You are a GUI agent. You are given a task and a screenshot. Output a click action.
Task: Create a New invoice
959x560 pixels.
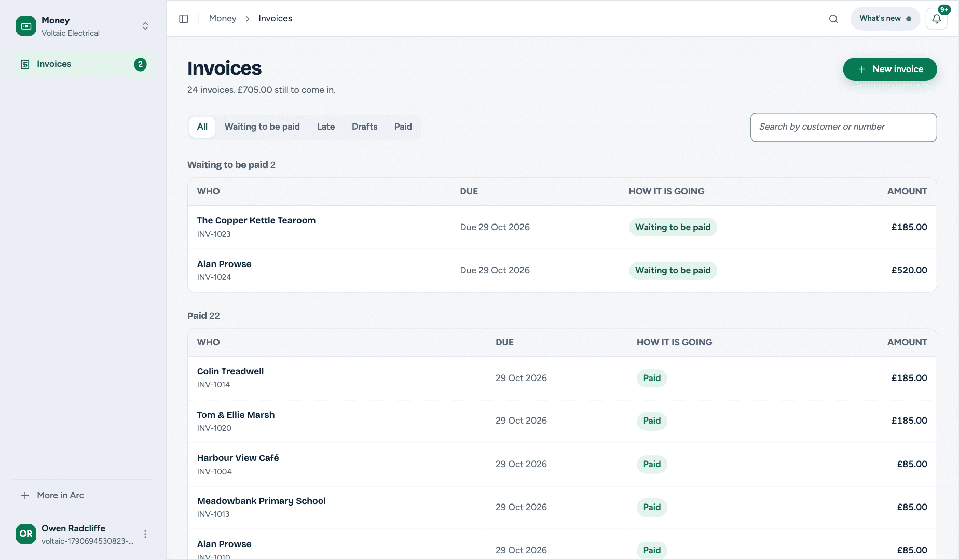pyautogui.click(x=890, y=69)
